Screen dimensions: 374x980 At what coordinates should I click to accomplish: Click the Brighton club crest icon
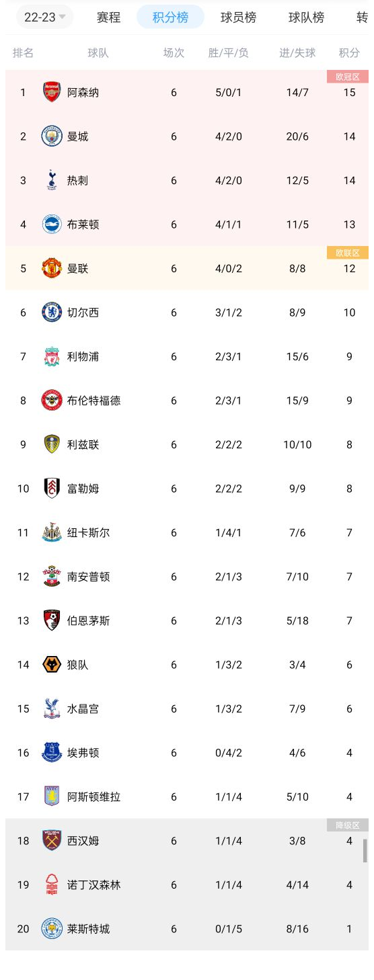click(52, 224)
